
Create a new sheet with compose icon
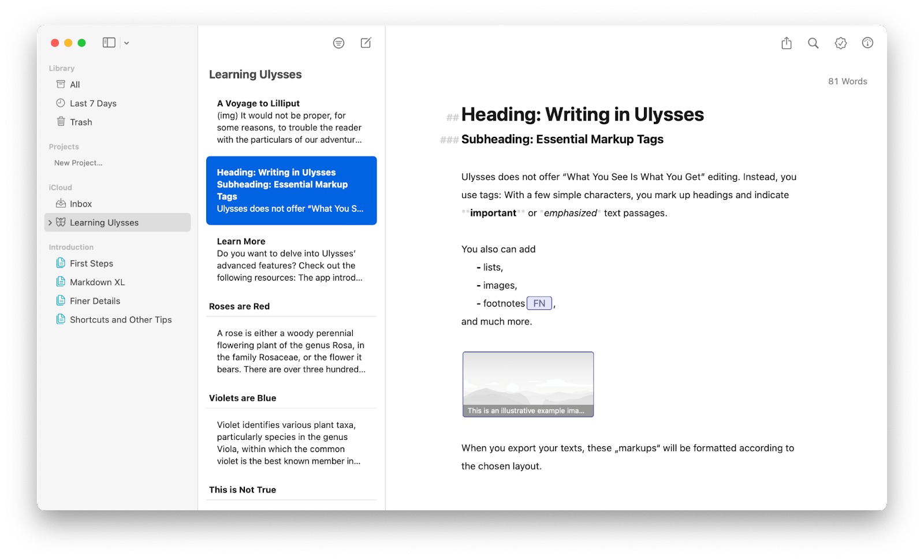pyautogui.click(x=366, y=43)
